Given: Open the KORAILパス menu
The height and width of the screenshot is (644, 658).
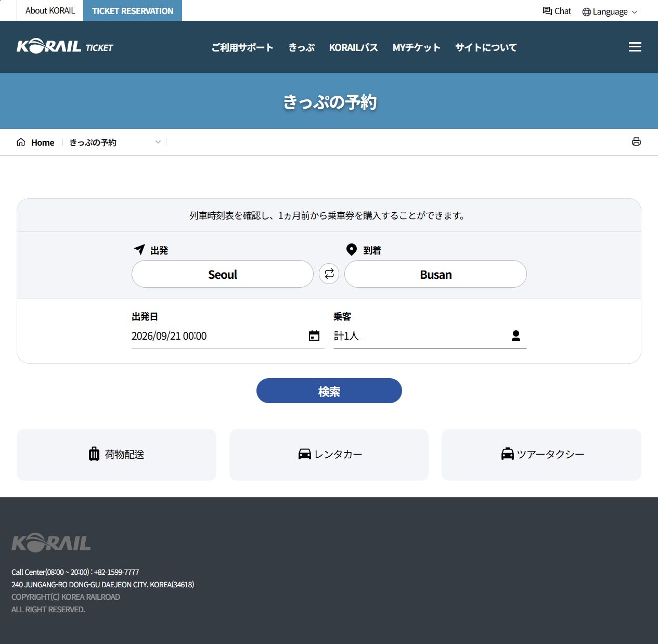Looking at the screenshot, I should 354,47.
